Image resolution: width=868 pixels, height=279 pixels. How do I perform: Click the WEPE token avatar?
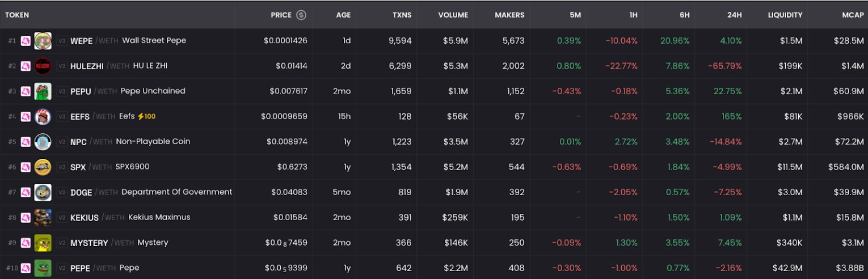pos(43,41)
